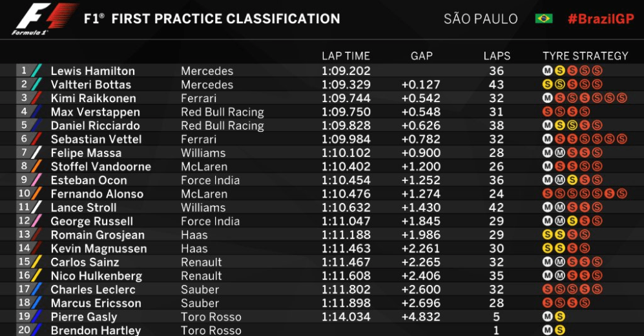Click position number 20 badge
Screen dimensions: 644x336
24,330
